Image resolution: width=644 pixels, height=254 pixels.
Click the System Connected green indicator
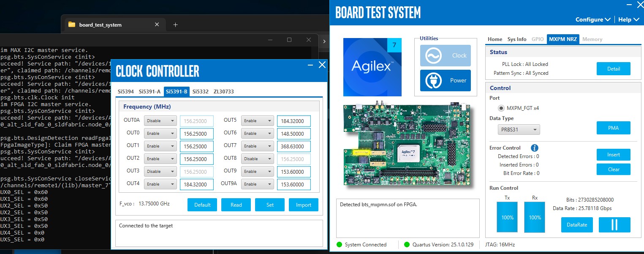(339, 245)
